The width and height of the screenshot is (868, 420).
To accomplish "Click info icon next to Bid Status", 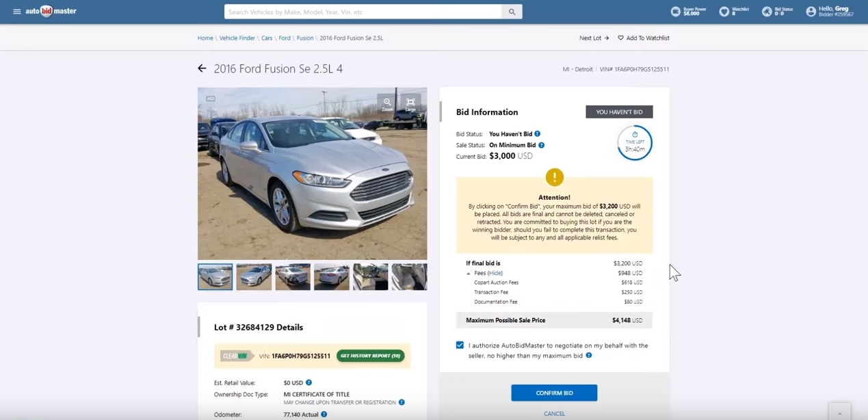I will pyautogui.click(x=537, y=134).
